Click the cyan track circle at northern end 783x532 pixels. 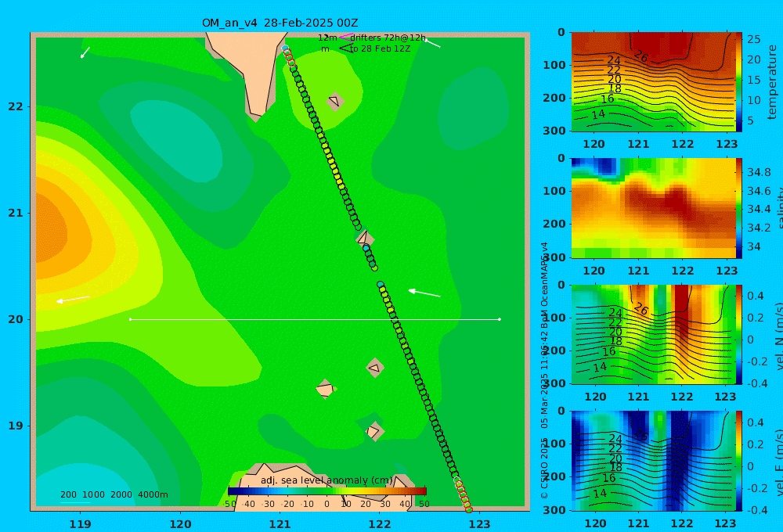[285, 49]
